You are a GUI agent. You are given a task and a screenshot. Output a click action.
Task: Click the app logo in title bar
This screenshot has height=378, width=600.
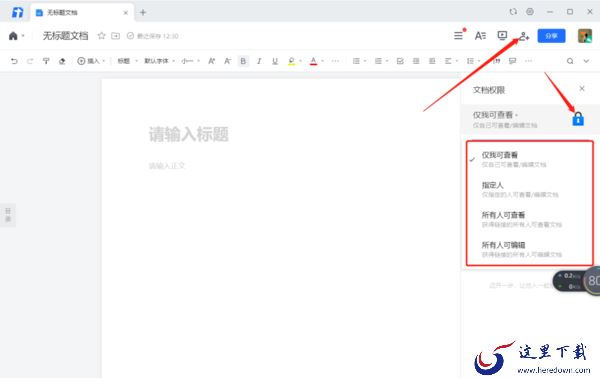point(17,12)
